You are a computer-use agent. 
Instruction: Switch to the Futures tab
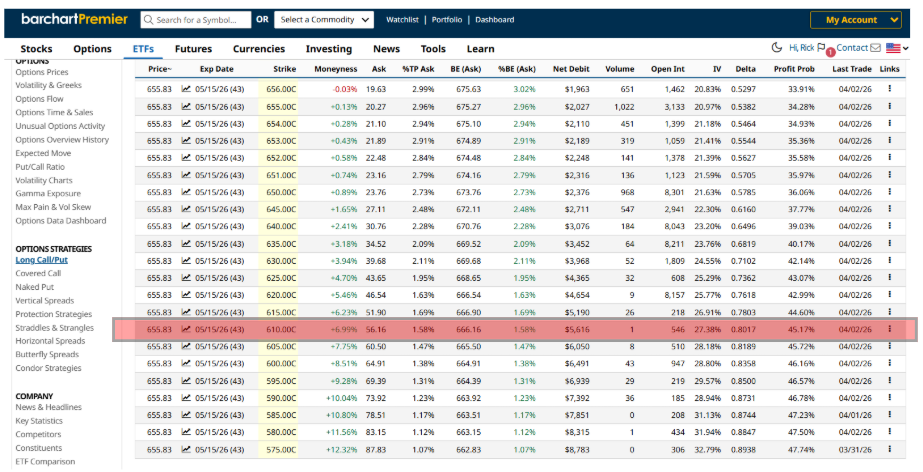(x=193, y=49)
